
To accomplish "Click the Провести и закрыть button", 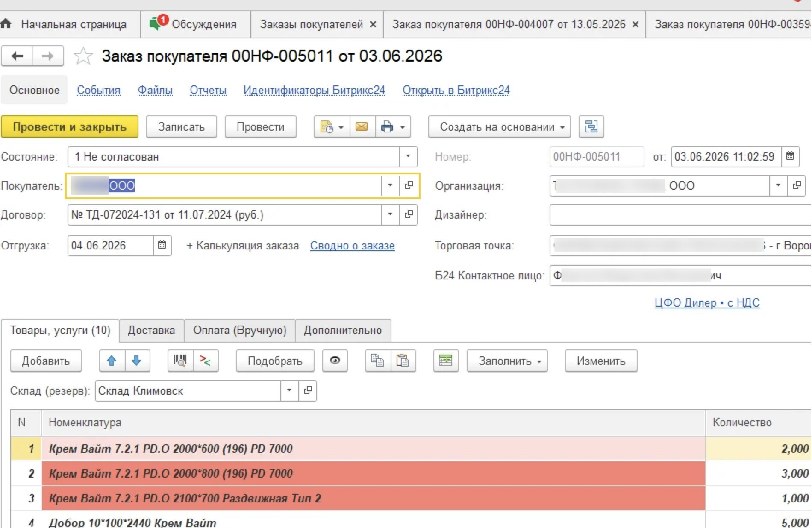I will tap(70, 127).
